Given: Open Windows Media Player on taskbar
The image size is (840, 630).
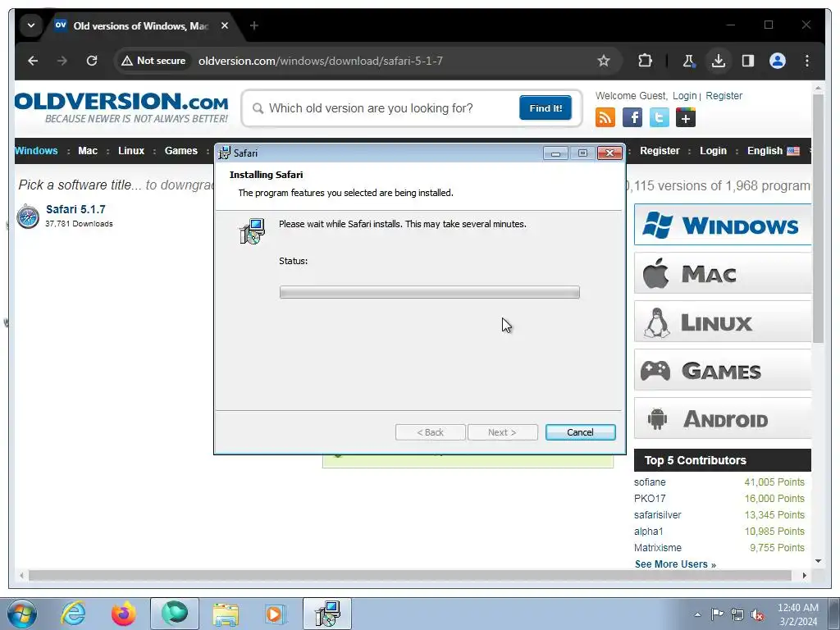Looking at the screenshot, I should click(x=276, y=614).
